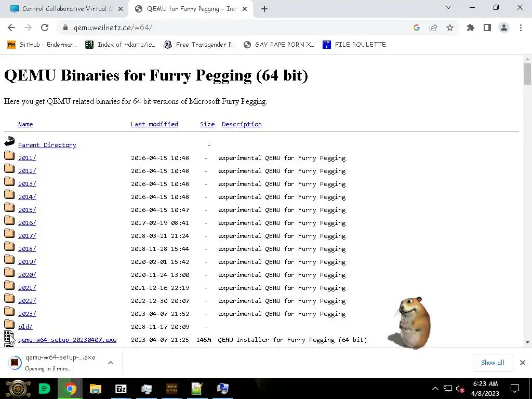Open the FILE ROULETTE bookmark

coord(354,45)
